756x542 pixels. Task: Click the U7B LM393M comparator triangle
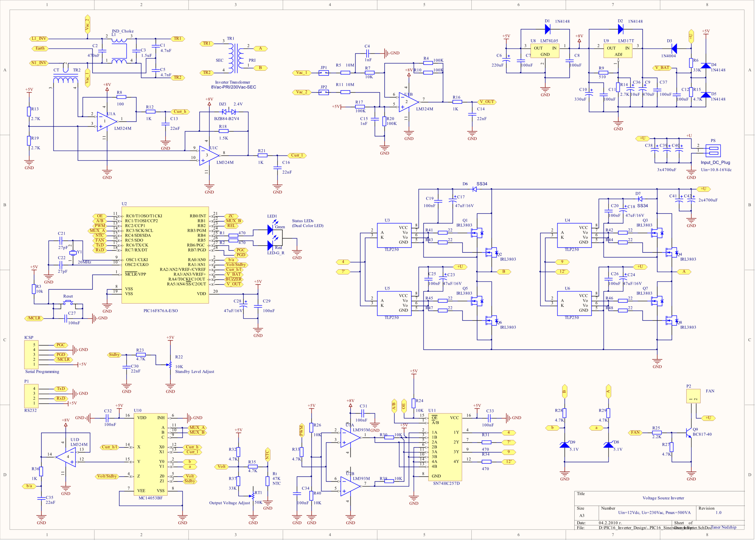click(350, 486)
